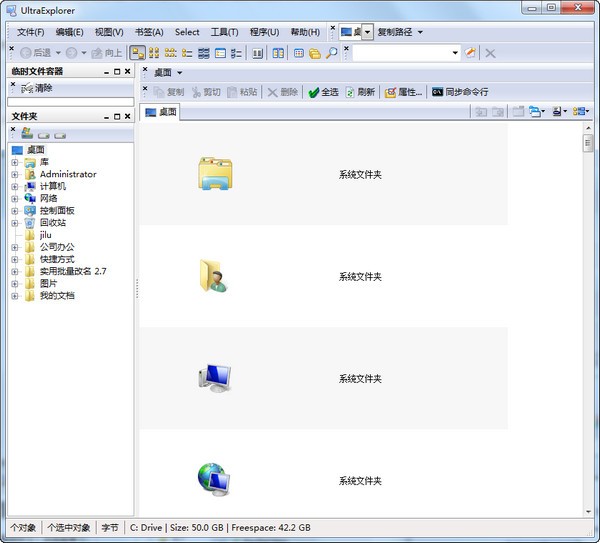Open the 程序(U) menu
This screenshot has height=543, width=600.
pyautogui.click(x=264, y=32)
